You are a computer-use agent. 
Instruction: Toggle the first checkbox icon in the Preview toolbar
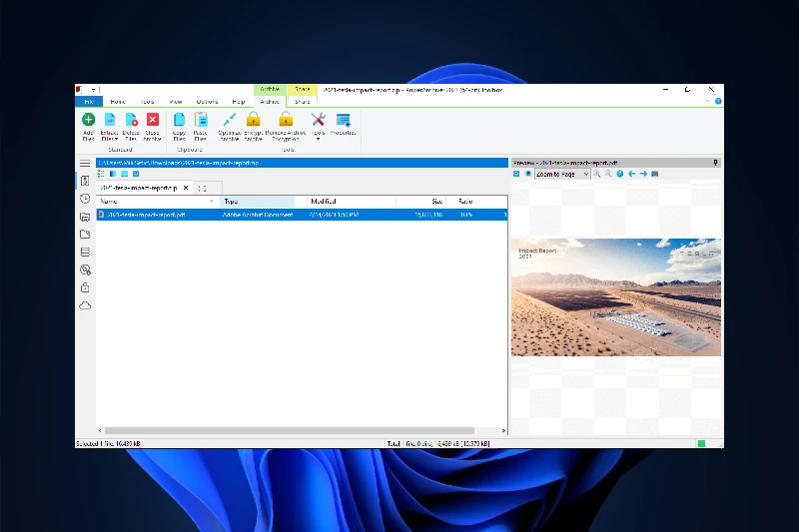coord(516,174)
